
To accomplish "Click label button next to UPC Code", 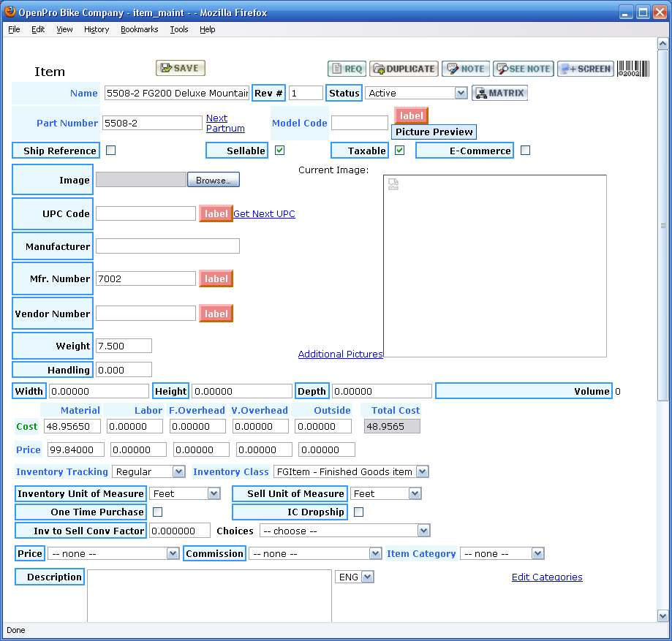I will click(216, 213).
